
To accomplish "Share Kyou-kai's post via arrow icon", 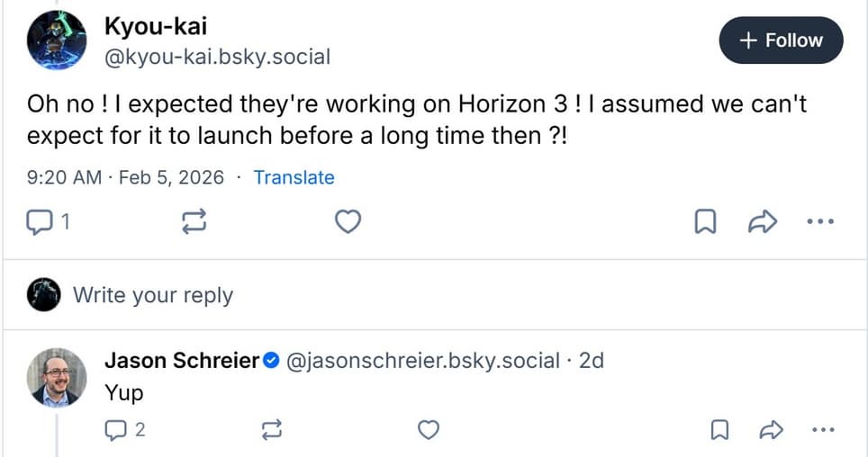I will pyautogui.click(x=762, y=221).
